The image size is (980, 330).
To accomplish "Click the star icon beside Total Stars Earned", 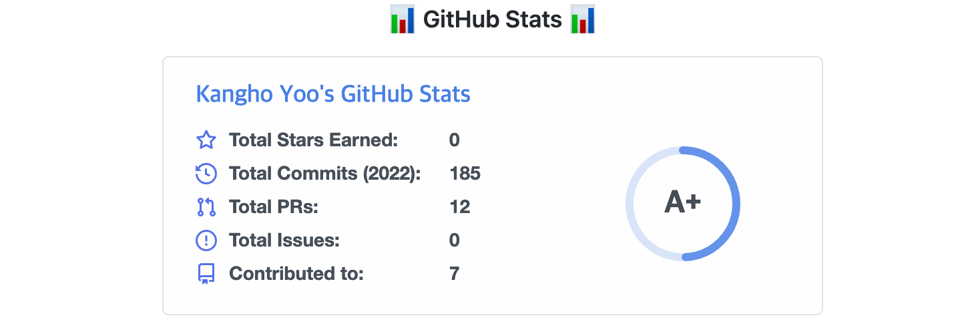I will (206, 140).
